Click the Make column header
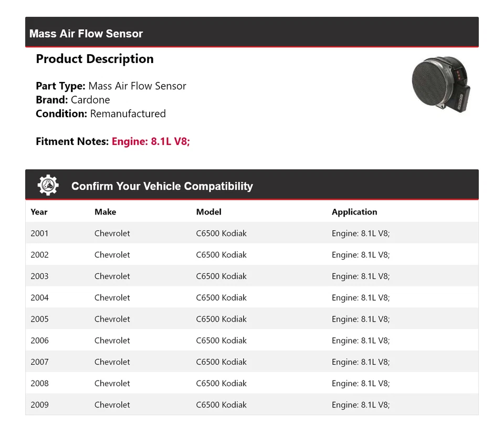Viewport: 504px width, 432px height. (105, 212)
